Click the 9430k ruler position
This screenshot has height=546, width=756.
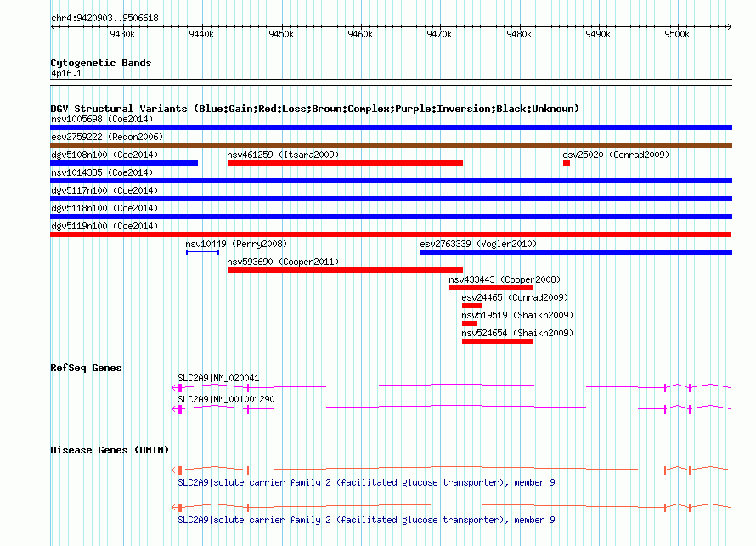122,34
